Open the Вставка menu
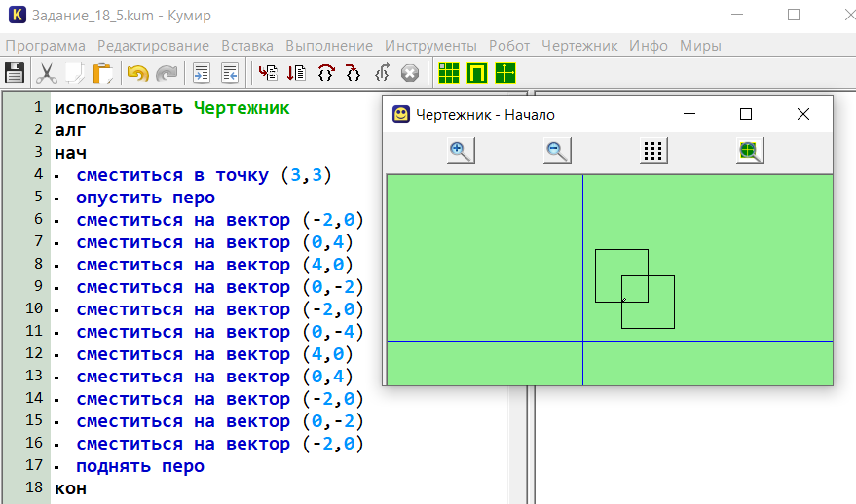 click(x=246, y=46)
